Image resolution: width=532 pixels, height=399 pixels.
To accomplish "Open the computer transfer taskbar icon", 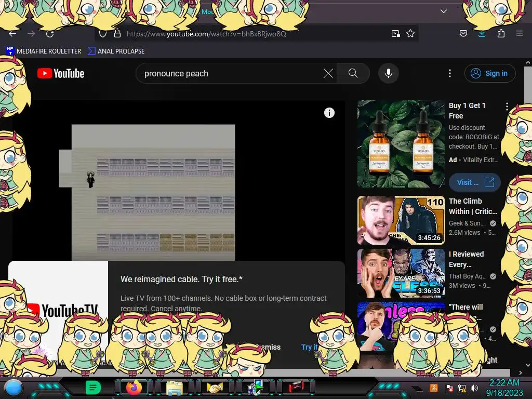I will click(x=256, y=388).
